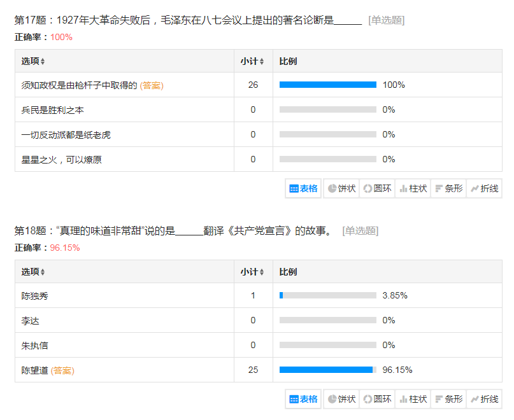Select column chart for question 18
This screenshot has width=514, height=420.
click(x=413, y=399)
